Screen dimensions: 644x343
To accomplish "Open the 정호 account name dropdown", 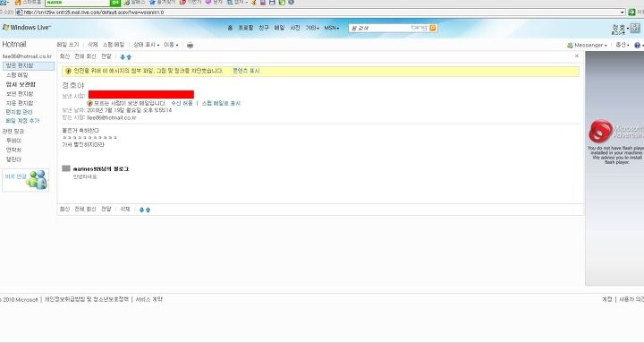I will (x=621, y=27).
